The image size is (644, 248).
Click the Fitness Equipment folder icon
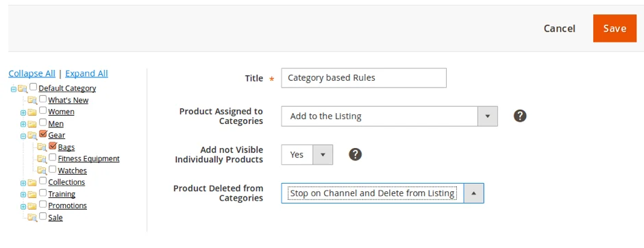[42, 158]
